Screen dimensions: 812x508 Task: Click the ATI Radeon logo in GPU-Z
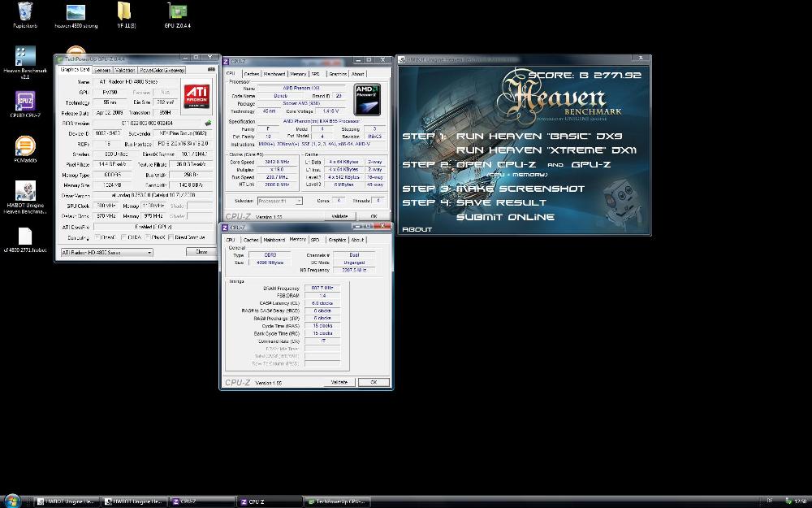[x=197, y=96]
